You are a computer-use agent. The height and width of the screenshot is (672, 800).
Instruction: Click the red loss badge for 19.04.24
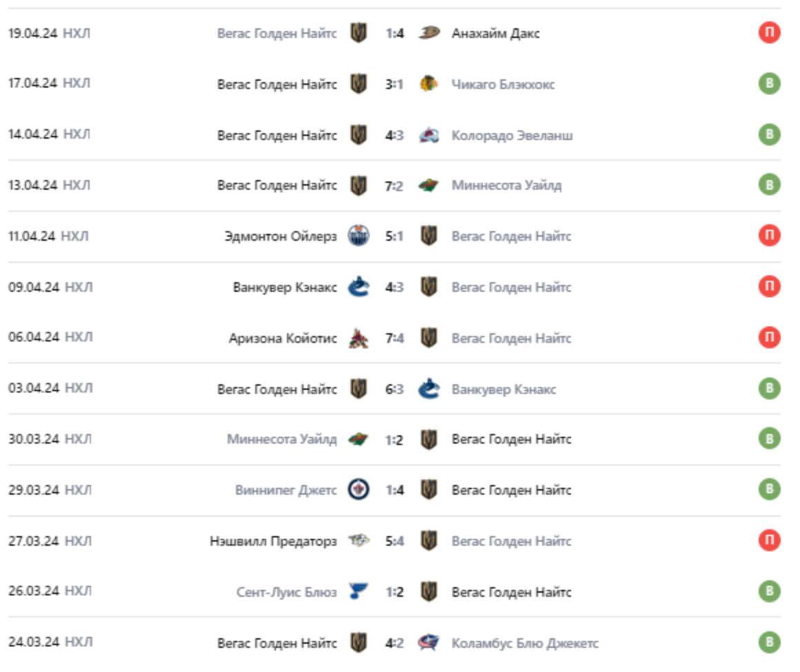[770, 33]
